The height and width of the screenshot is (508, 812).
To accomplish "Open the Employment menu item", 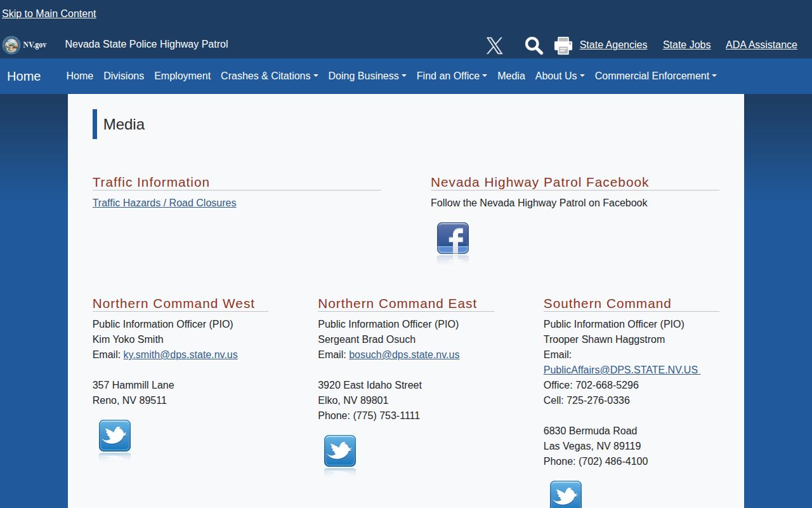I will click(x=183, y=76).
